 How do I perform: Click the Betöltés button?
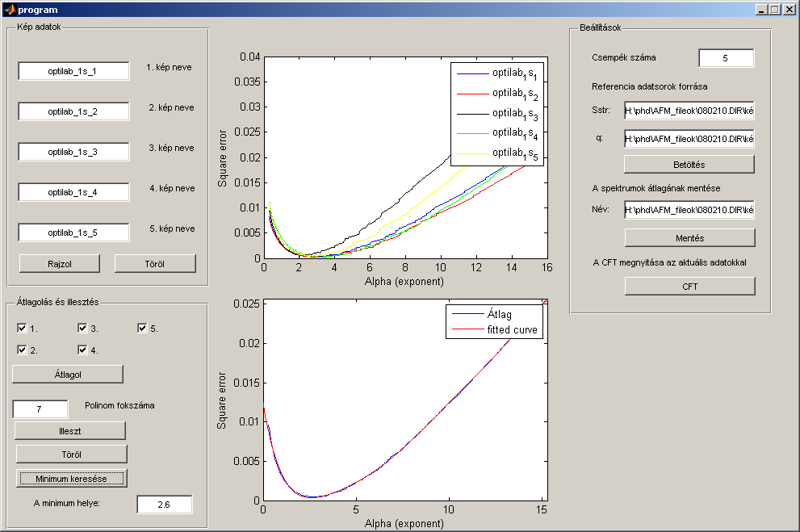tap(689, 164)
